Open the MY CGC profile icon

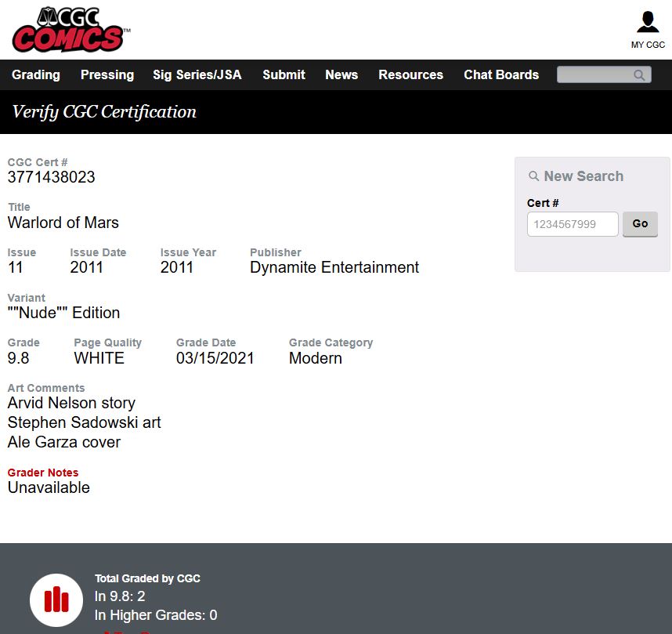[x=648, y=22]
